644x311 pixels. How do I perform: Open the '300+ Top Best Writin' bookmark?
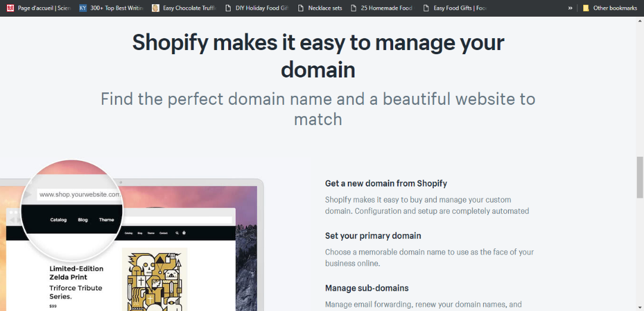click(111, 8)
